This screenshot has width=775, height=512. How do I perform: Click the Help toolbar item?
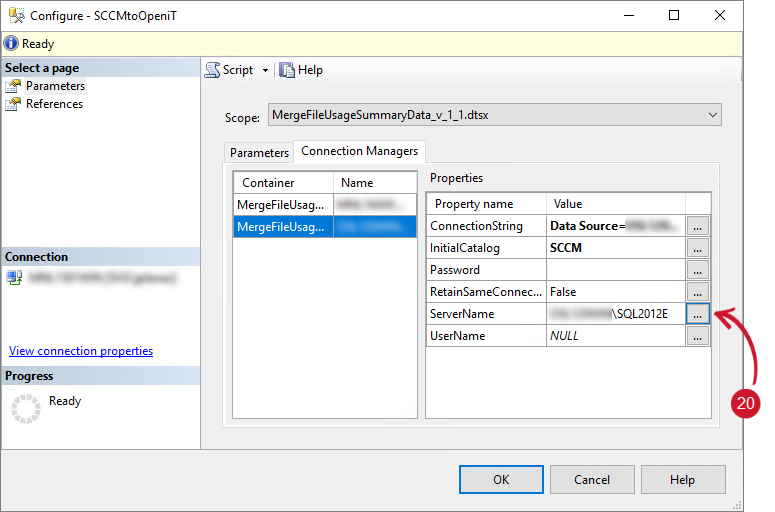pyautogui.click(x=301, y=70)
